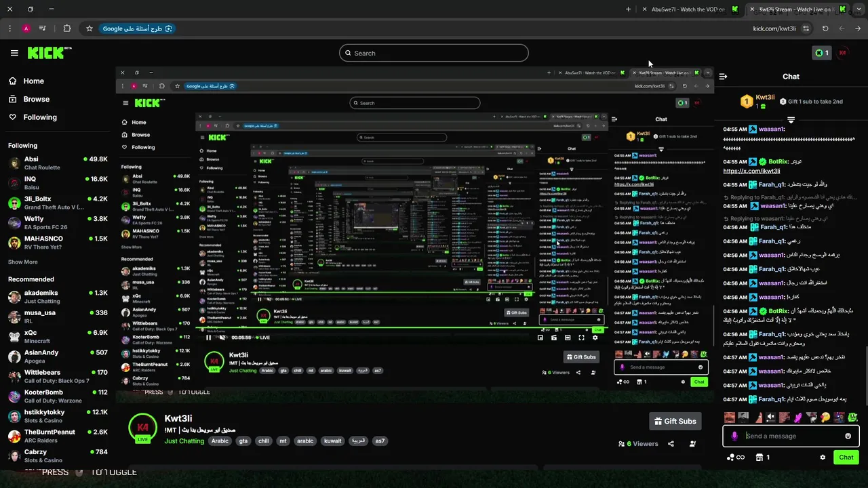This screenshot has height=488, width=868.
Task: Open the TheBurntPeanut recommended channel
Action: [x=58, y=436]
